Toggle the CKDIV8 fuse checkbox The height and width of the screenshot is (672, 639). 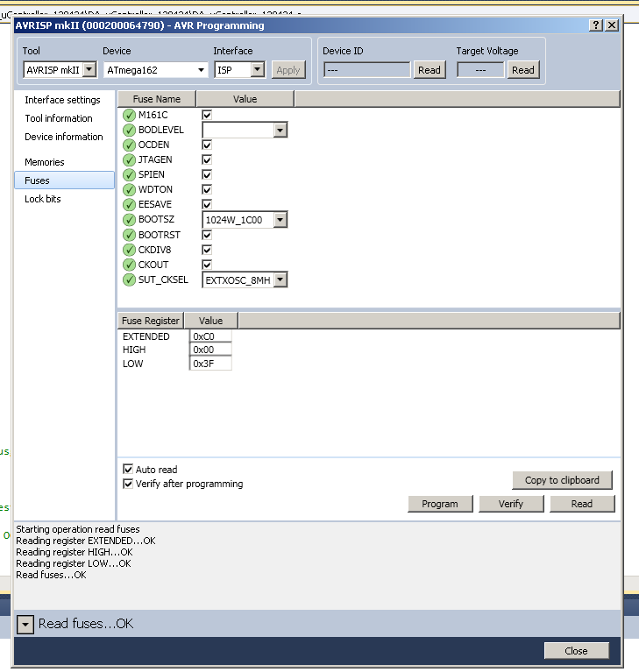click(x=207, y=250)
